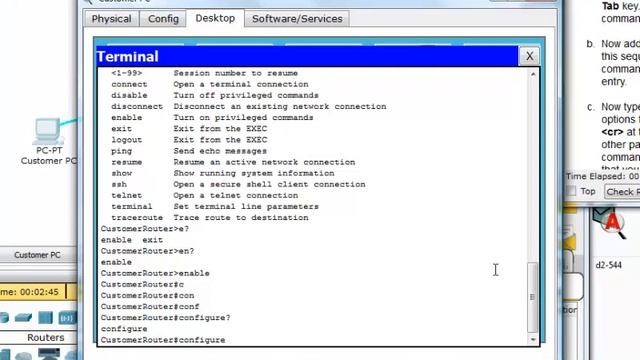Screen dimensions: 640x360
Task: Click the 'CustomerRouter>enable' line
Action: click(155, 273)
